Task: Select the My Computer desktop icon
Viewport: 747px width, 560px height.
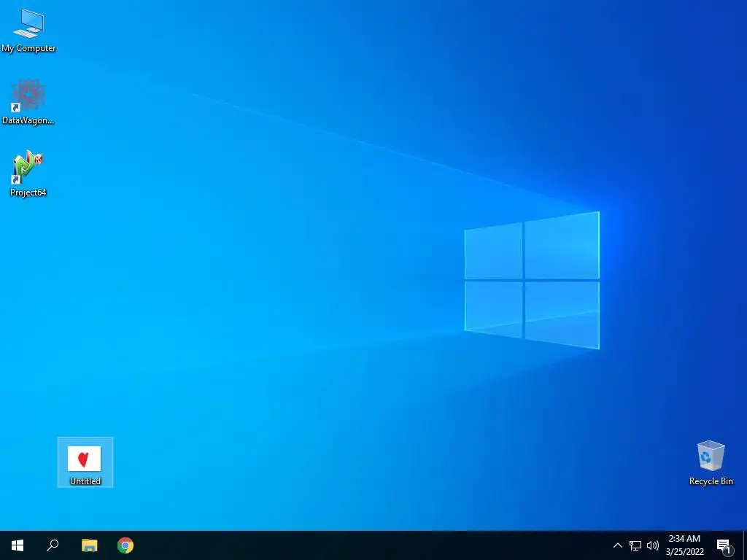Action: point(28,31)
